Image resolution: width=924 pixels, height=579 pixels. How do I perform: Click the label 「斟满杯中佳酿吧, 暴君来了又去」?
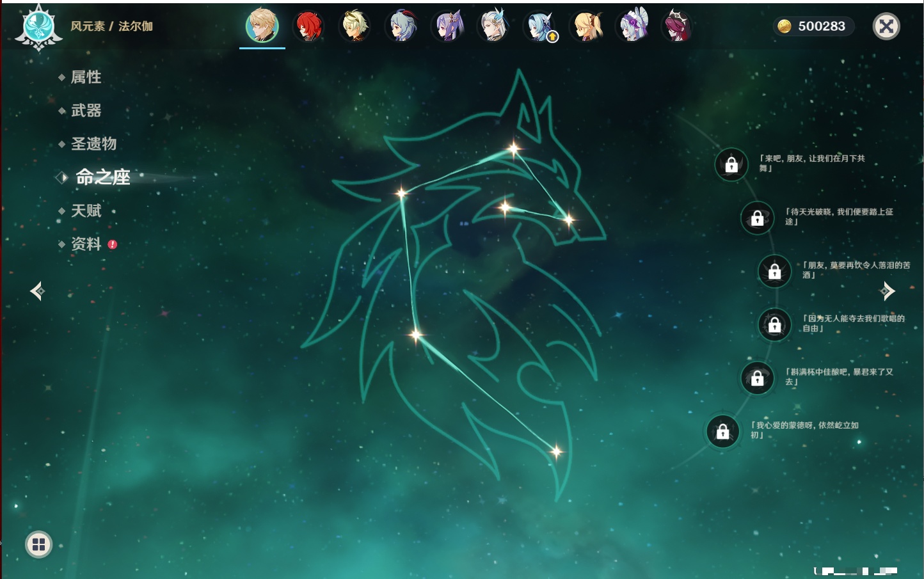(839, 376)
